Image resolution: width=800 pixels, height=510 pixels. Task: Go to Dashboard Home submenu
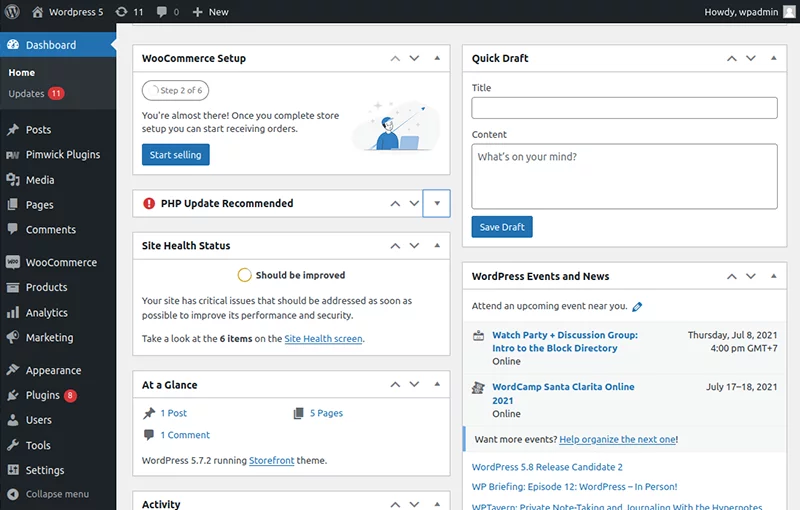(x=21, y=72)
